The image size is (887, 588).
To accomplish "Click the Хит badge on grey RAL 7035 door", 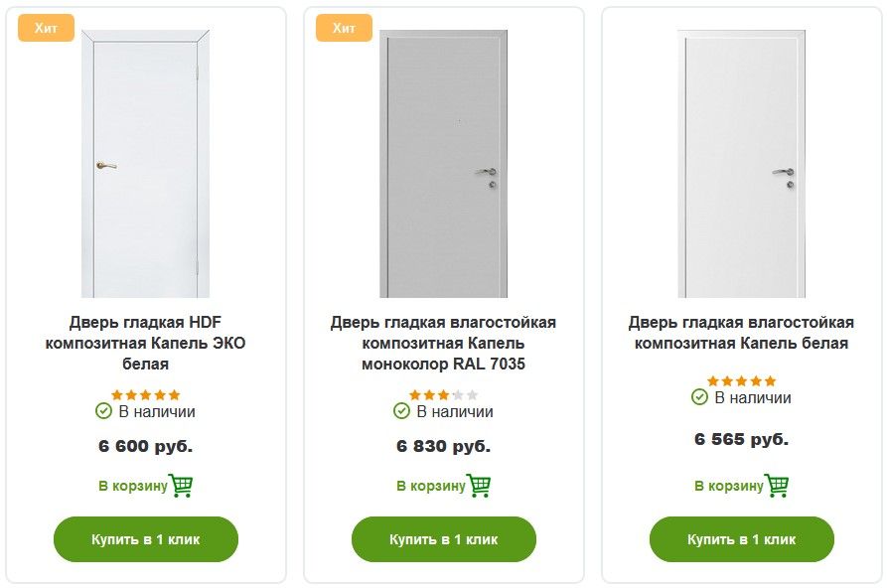I will coord(344,28).
